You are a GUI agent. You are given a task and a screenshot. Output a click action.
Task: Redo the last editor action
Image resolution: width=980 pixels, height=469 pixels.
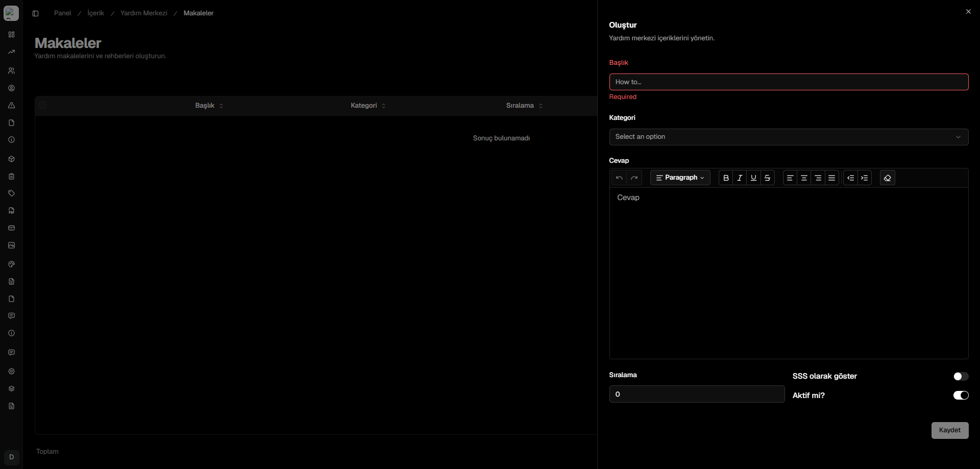(x=634, y=178)
